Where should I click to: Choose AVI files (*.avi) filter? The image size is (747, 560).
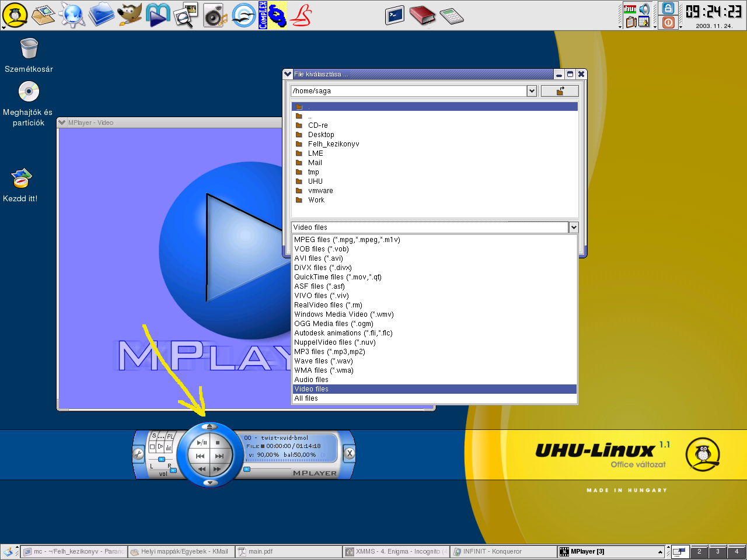pos(435,258)
